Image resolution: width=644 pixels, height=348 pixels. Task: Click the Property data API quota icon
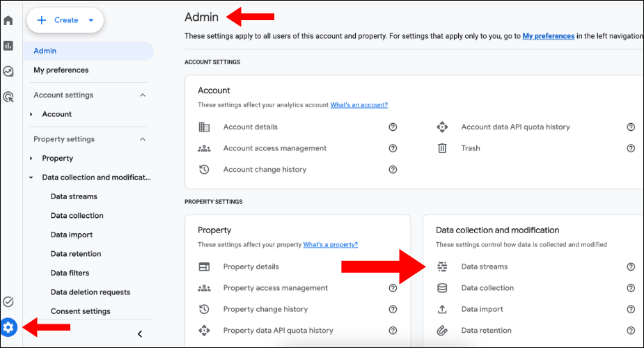coord(204,331)
